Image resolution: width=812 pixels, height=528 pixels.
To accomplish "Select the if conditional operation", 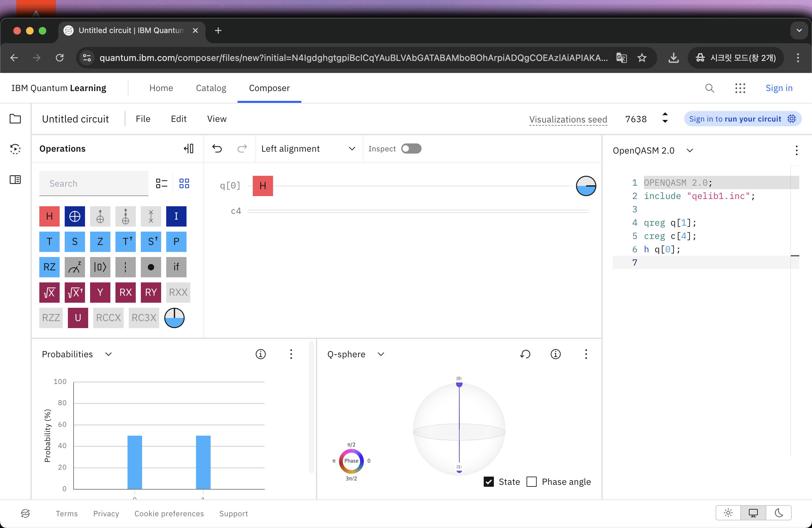I will (176, 267).
